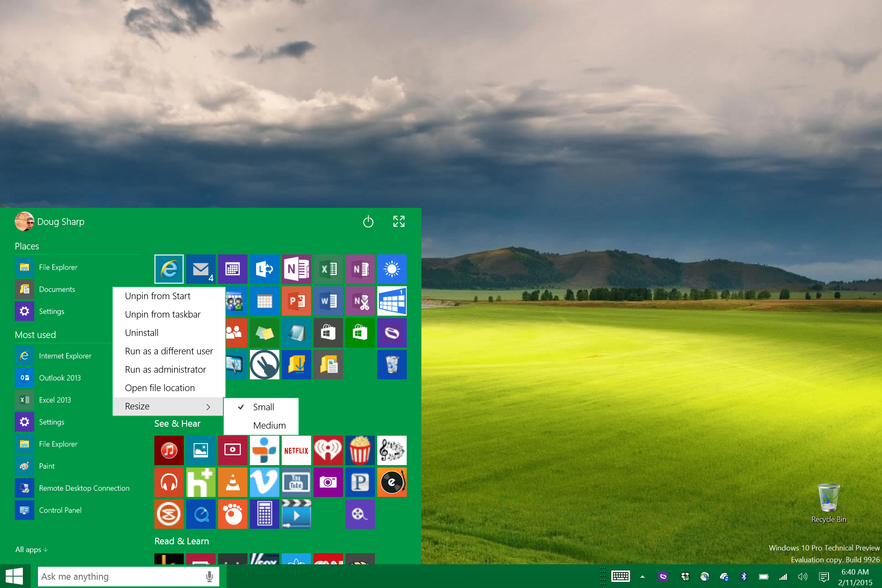Click the Bluetooth tray icon
882x588 pixels.
744,577
